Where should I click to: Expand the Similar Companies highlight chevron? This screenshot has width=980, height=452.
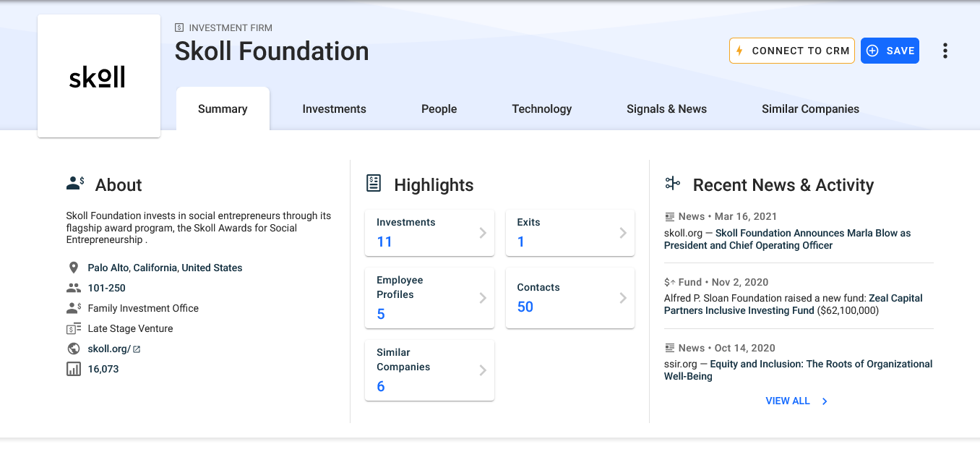point(483,370)
